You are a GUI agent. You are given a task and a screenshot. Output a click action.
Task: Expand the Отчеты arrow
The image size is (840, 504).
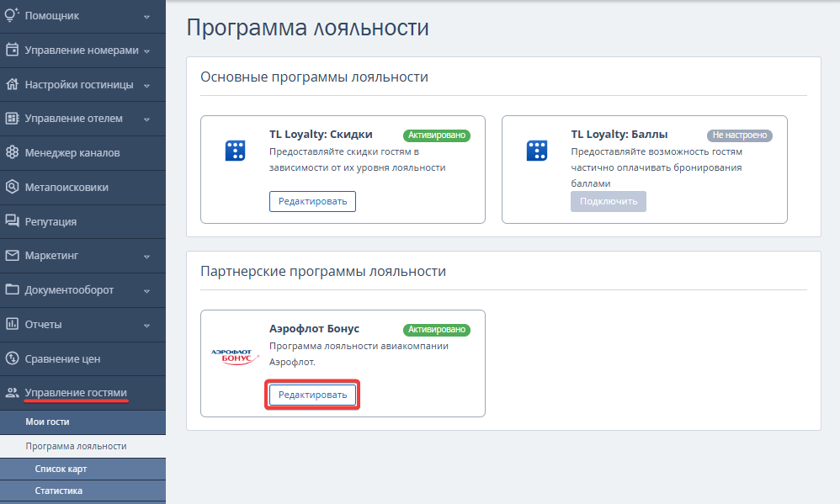tap(146, 325)
